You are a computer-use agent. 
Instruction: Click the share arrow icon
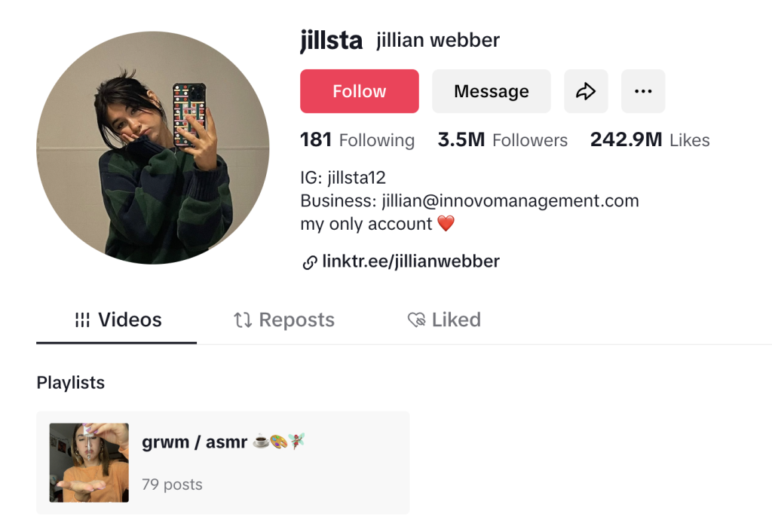point(586,91)
